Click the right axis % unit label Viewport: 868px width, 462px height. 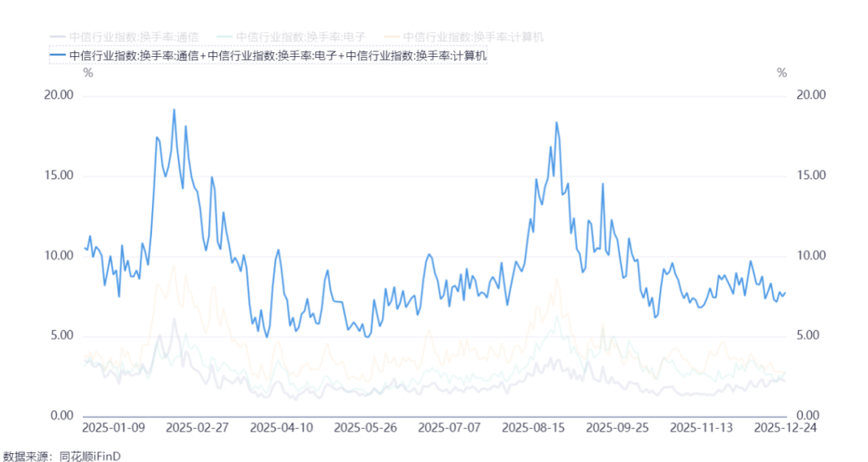click(782, 73)
